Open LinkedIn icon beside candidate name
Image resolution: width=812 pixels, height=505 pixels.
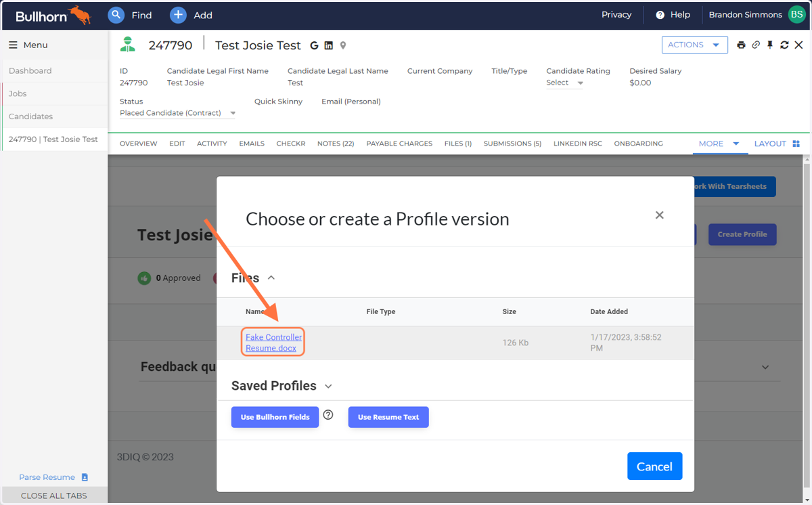(x=329, y=45)
